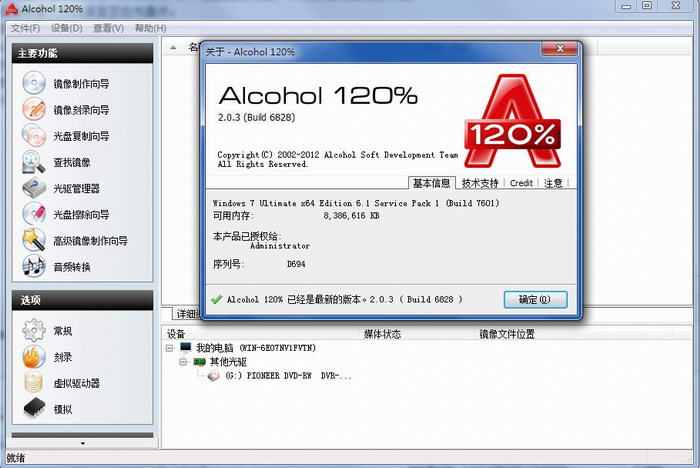Click the 模拟 chip icon
700x468 pixels.
click(34, 408)
